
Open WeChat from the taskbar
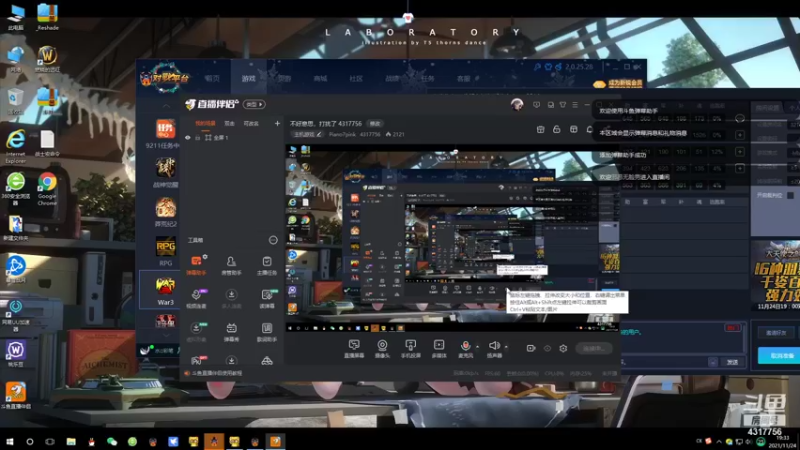coord(112,441)
